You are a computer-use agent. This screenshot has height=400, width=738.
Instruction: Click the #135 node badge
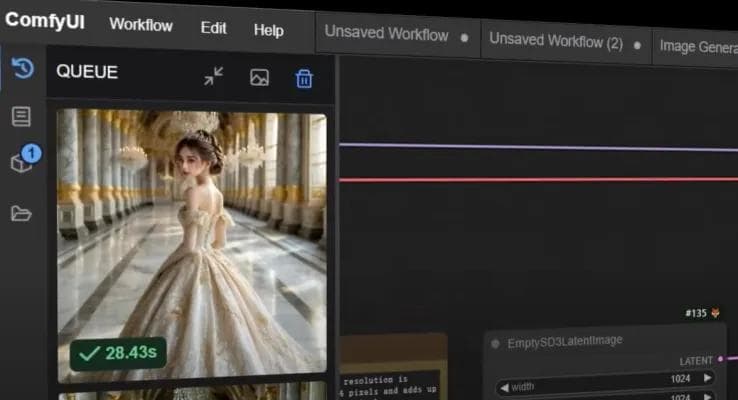click(x=696, y=313)
